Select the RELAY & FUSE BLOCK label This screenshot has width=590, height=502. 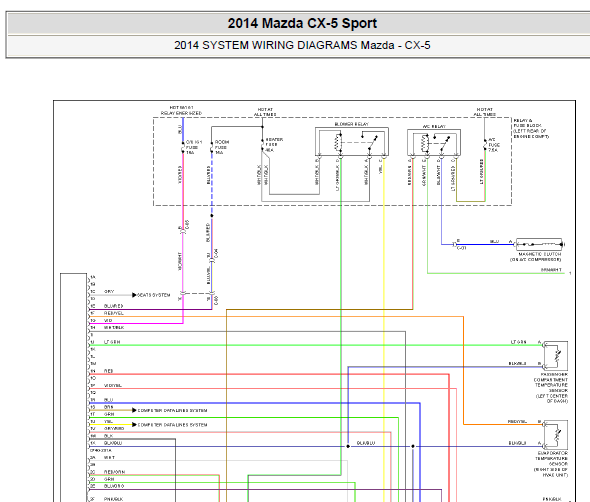point(531,128)
